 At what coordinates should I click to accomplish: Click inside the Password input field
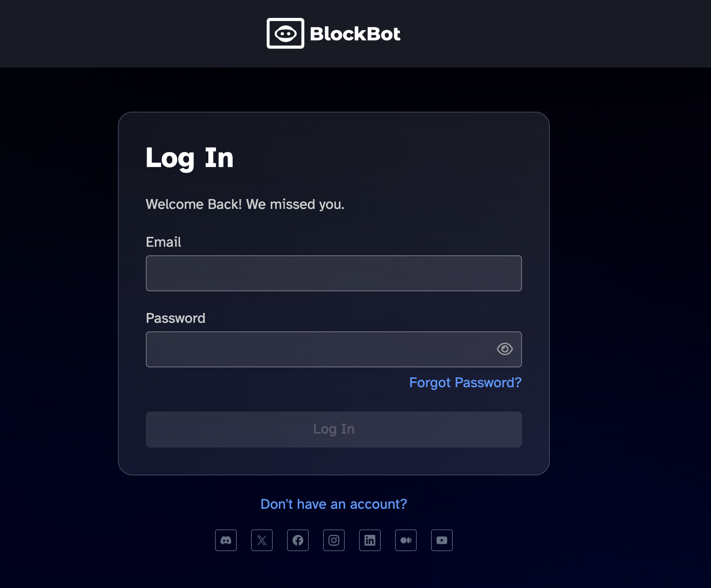click(315, 349)
